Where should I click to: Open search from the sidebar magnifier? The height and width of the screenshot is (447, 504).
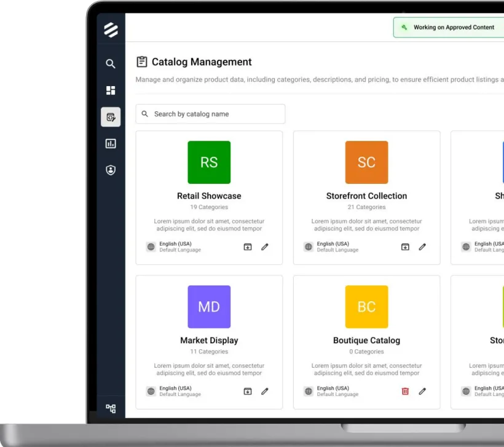[x=111, y=64]
